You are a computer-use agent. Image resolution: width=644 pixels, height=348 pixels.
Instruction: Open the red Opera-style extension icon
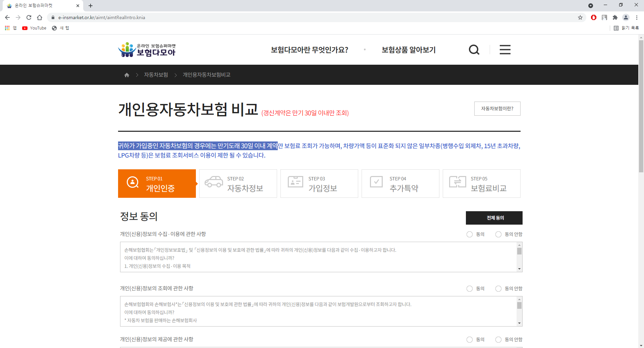coord(594,17)
